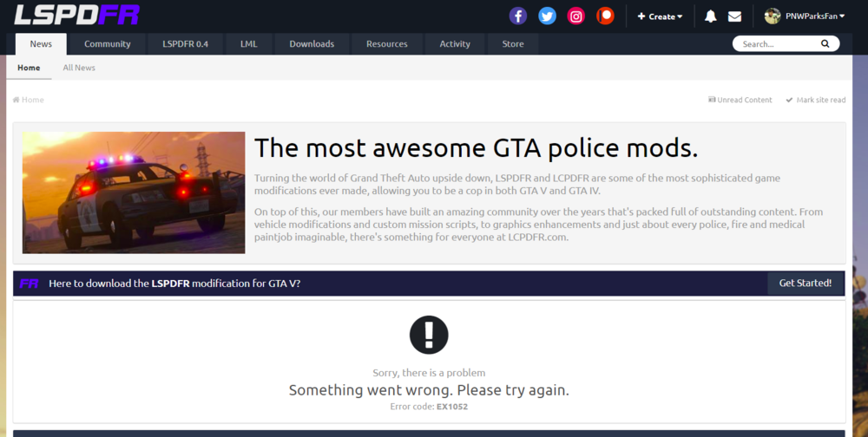This screenshot has width=868, height=437.
Task: Click the headline 'The most awesome GTA police mods.'
Action: click(476, 148)
